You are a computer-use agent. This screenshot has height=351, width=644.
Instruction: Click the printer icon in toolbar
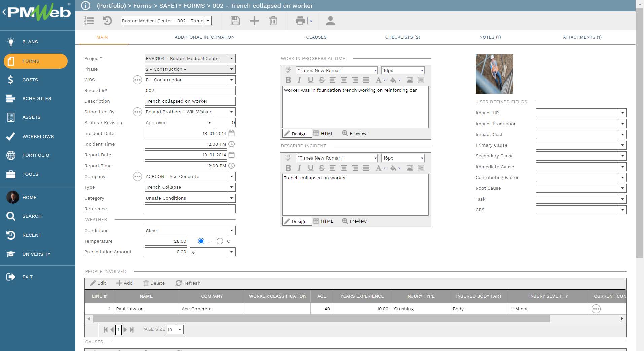300,21
